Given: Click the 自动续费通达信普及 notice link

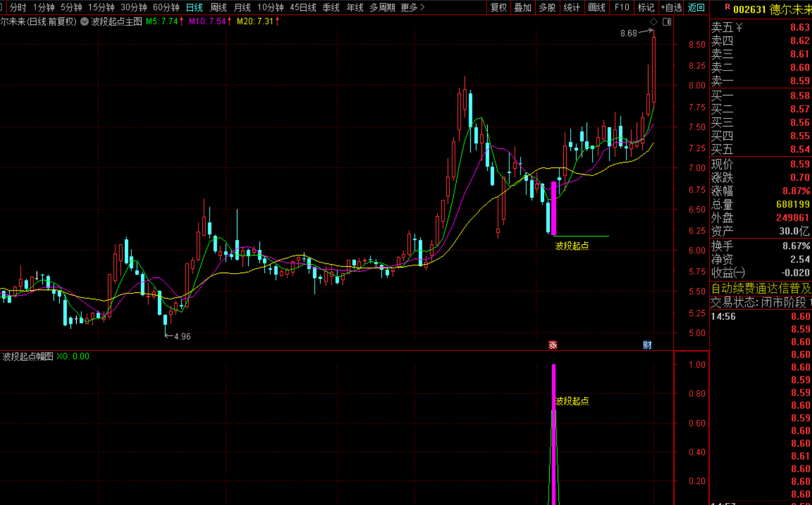Looking at the screenshot, I should tap(761, 288).
